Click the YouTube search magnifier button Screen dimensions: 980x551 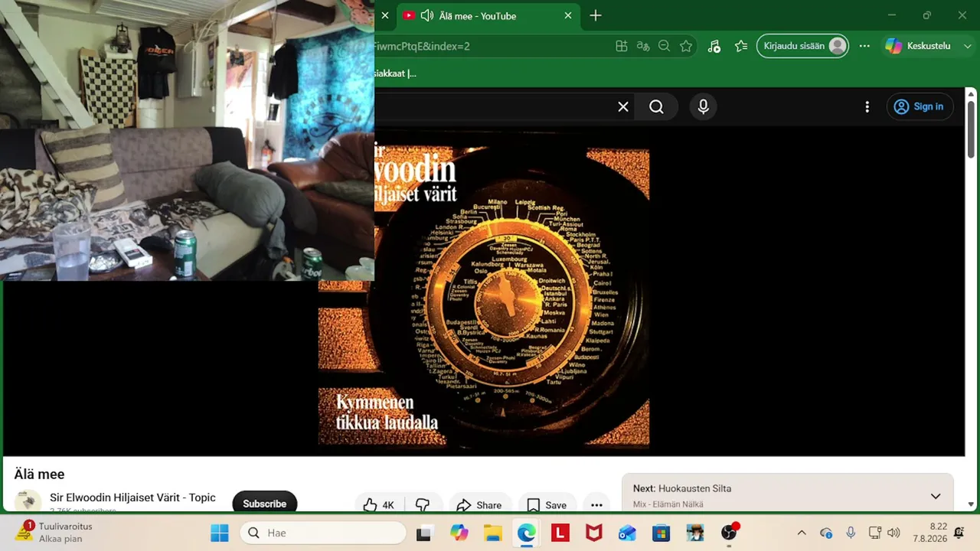point(657,107)
